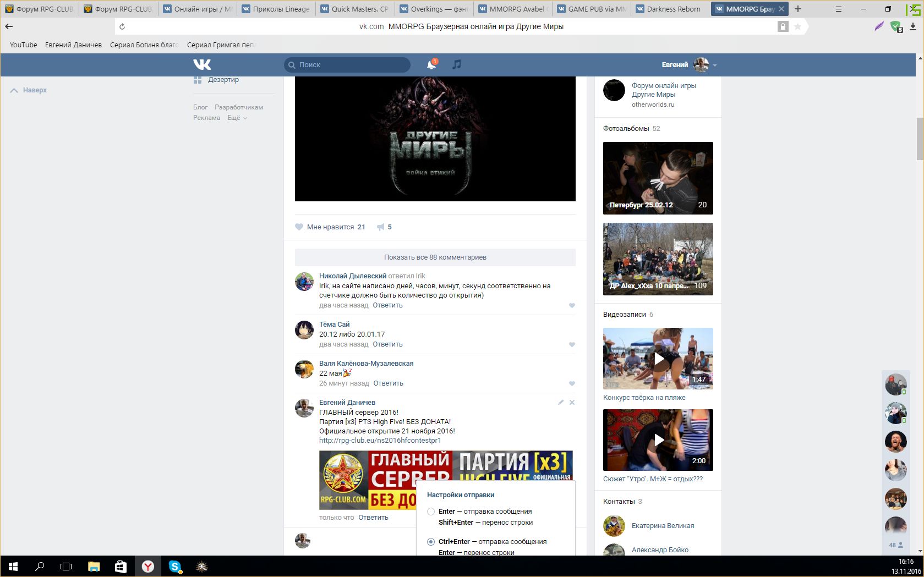Switch to Darkness Reborn browser tab
This screenshot has height=577, width=924.
point(673,9)
